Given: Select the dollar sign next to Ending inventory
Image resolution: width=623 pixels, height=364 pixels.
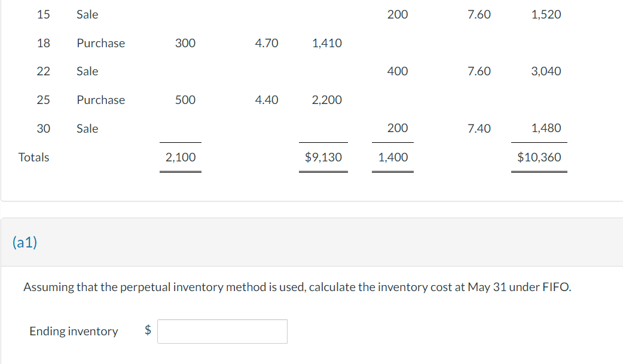Looking at the screenshot, I should (146, 331).
